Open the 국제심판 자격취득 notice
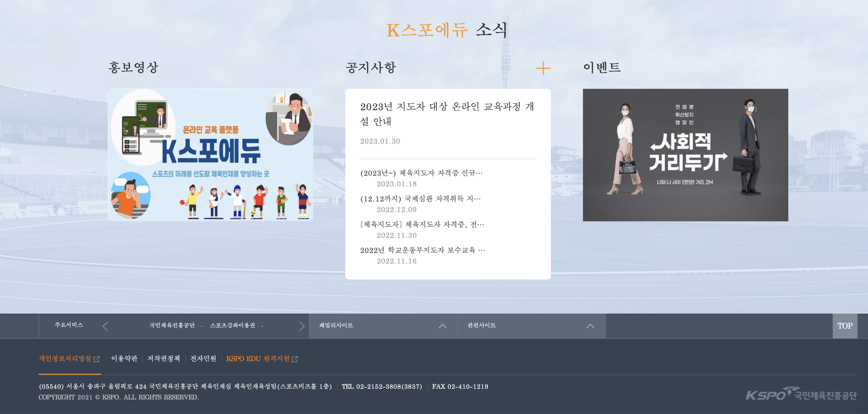The height and width of the screenshot is (414, 868). [420, 199]
